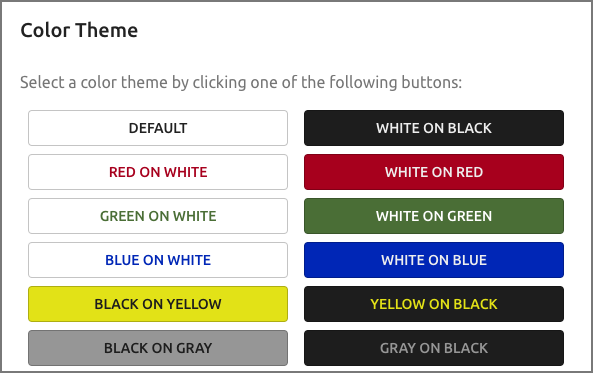Set theme to WHITE ON BLUE

coord(434,260)
